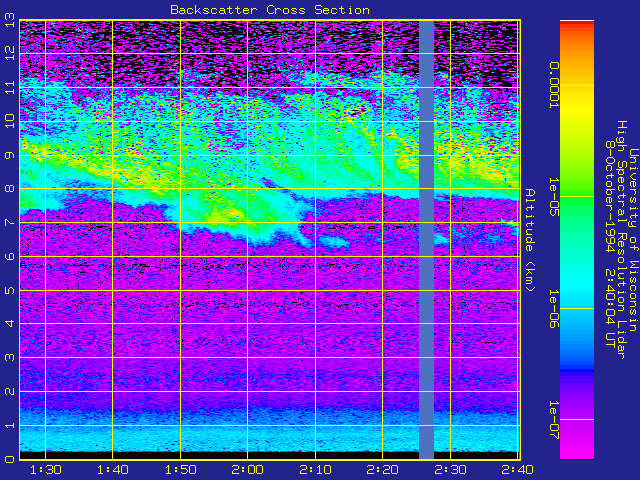Click the 1:40 time axis label

pos(113,470)
